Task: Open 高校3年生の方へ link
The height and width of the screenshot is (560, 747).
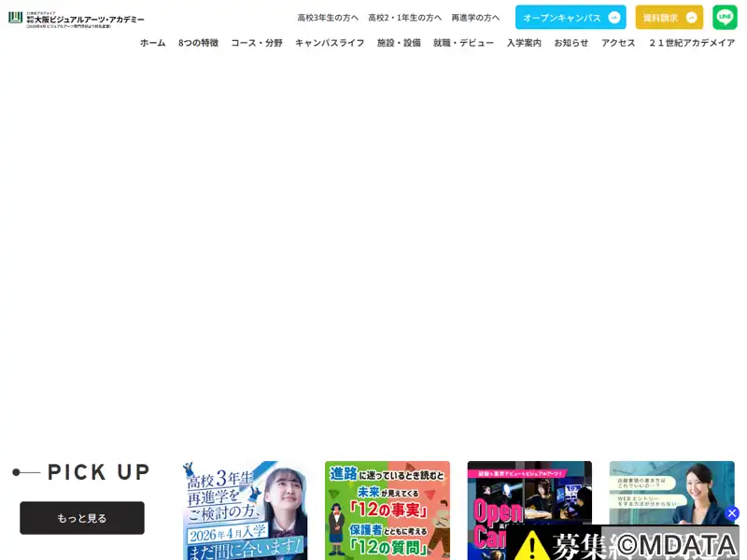Action: pos(328,18)
